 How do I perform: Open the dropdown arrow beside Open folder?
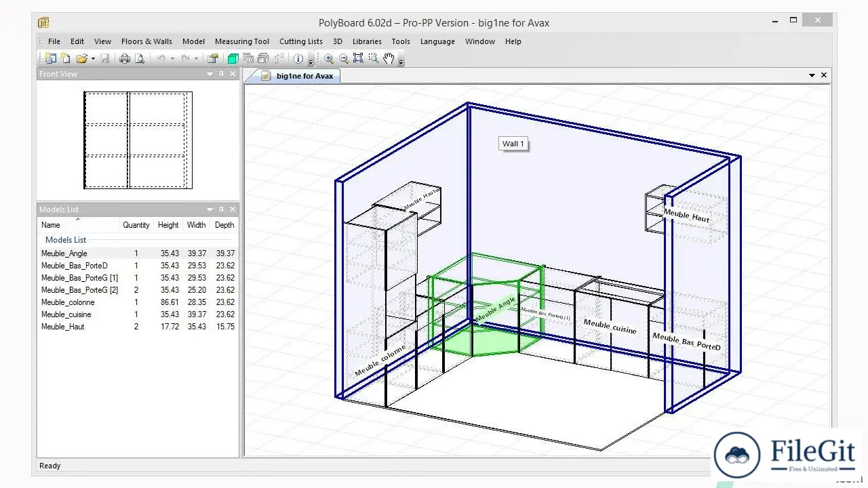tap(93, 59)
